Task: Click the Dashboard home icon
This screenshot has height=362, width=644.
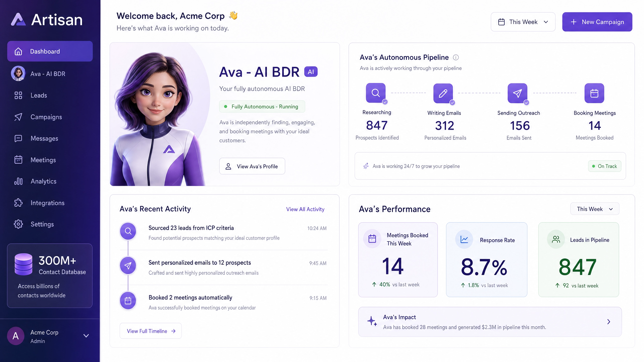Action: coord(18,51)
